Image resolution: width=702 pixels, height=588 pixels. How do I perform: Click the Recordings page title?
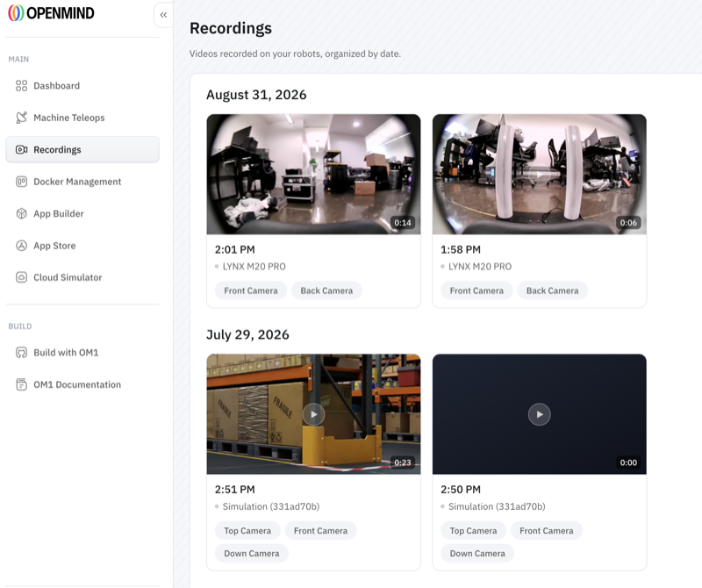point(231,28)
